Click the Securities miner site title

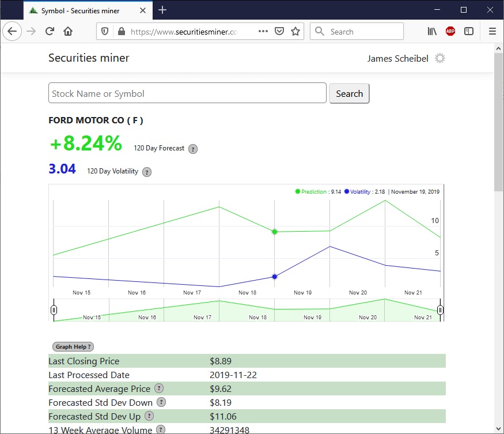pyautogui.click(x=89, y=58)
